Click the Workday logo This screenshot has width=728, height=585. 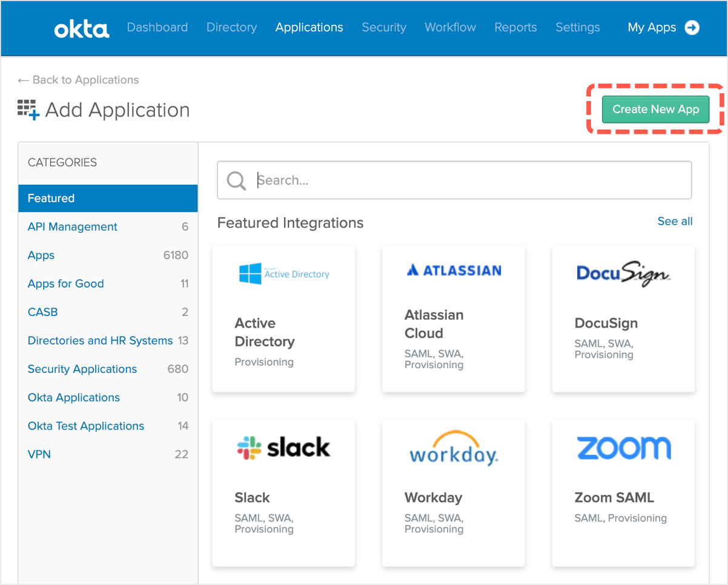[454, 448]
